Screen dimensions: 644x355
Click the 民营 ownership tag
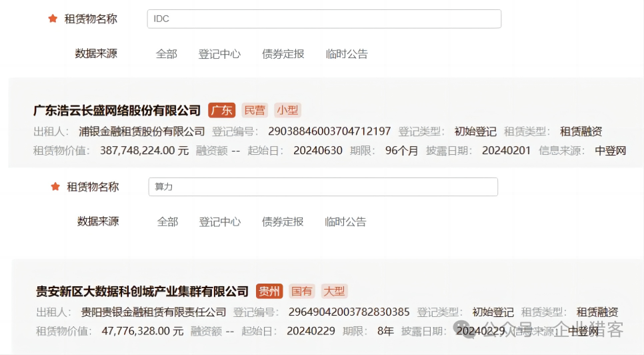coord(255,110)
